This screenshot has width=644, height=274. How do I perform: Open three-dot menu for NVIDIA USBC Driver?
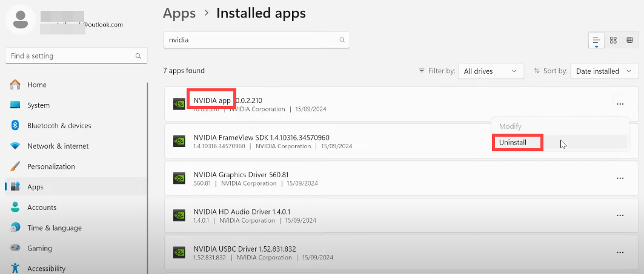[620, 252]
